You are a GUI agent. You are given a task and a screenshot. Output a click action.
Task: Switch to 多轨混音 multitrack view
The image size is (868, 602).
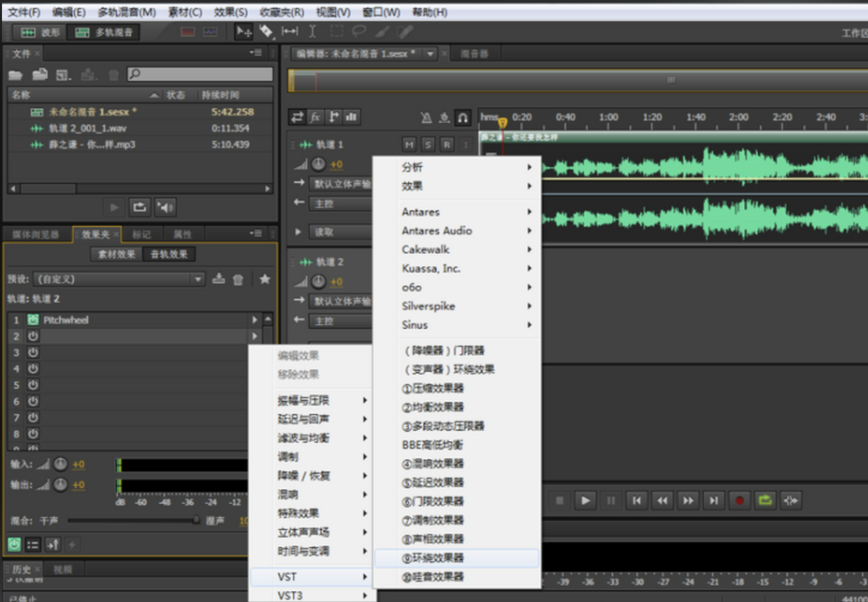point(105,32)
